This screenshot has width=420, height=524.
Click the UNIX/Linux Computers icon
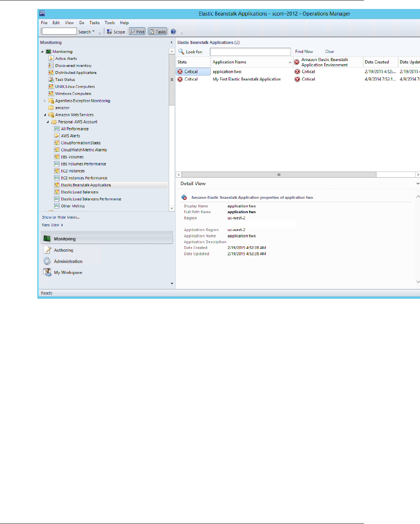coord(51,86)
